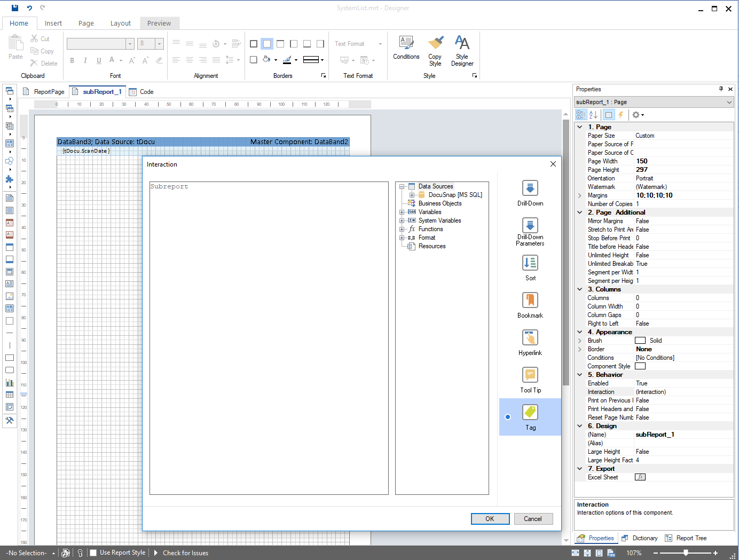The image size is (739, 560).
Task: Click Check for Issues in status bar
Action: (x=185, y=553)
